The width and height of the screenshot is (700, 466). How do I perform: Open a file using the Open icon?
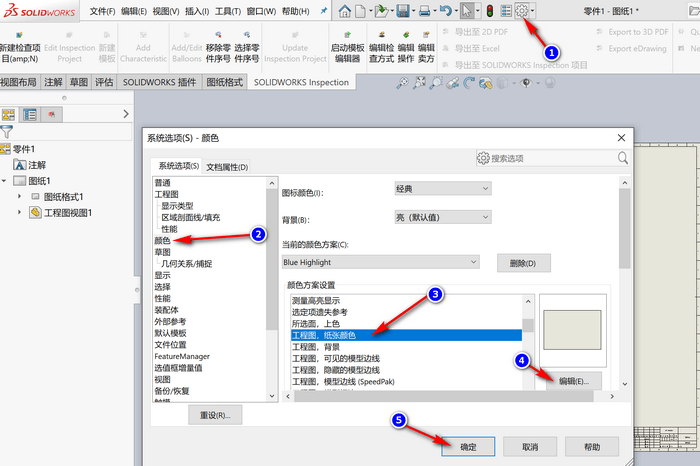click(381, 11)
